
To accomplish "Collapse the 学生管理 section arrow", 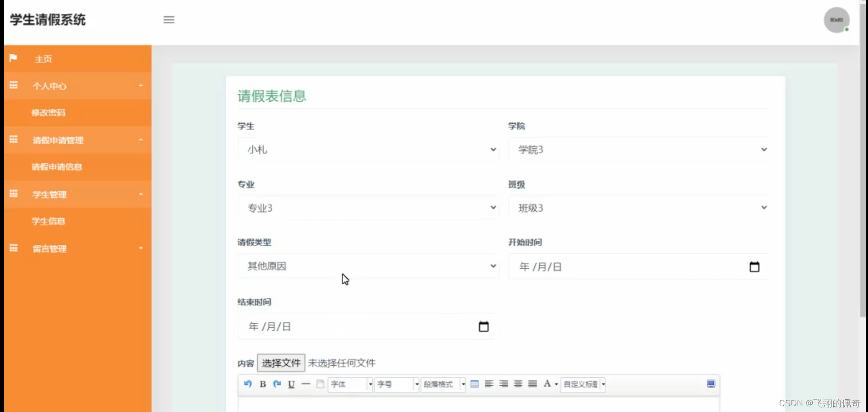I will [141, 194].
